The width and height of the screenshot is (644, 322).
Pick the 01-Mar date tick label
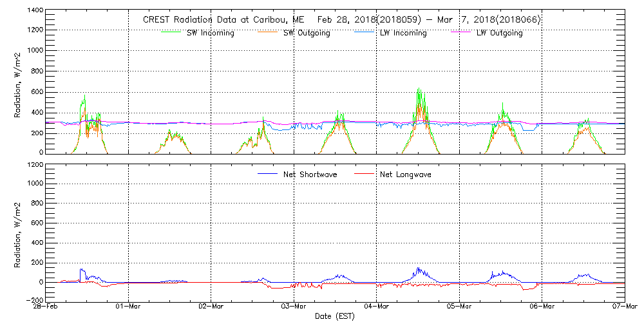tap(129, 307)
